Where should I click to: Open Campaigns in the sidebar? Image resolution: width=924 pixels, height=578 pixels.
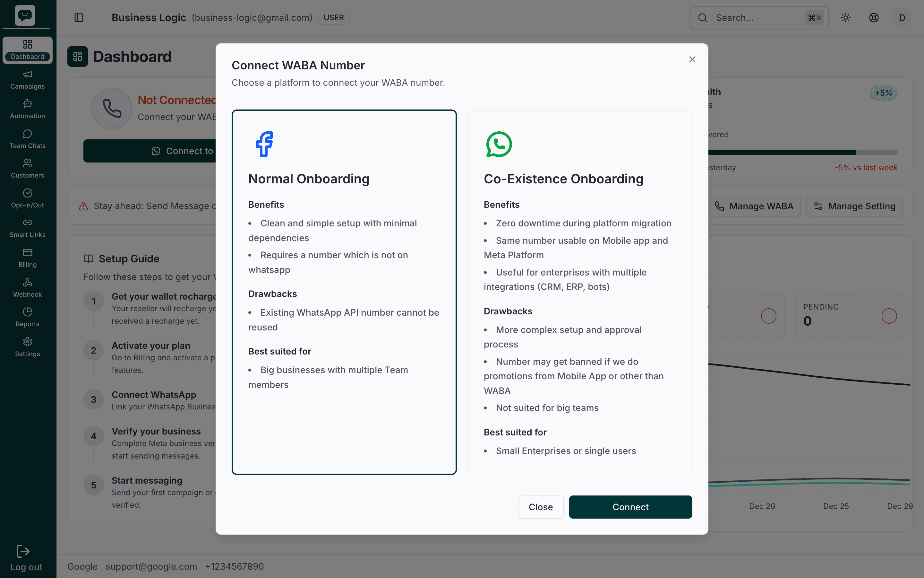click(28, 80)
